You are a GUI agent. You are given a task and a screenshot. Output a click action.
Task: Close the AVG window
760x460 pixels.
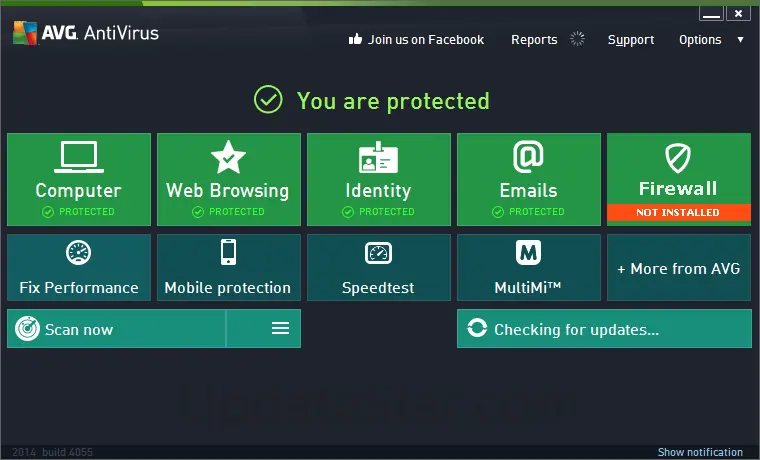pyautogui.click(x=738, y=13)
